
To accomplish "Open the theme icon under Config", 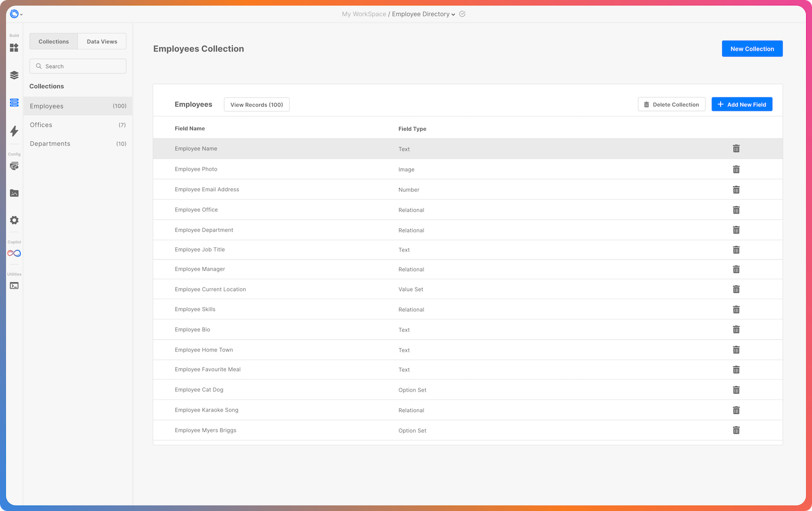I will tap(14, 166).
